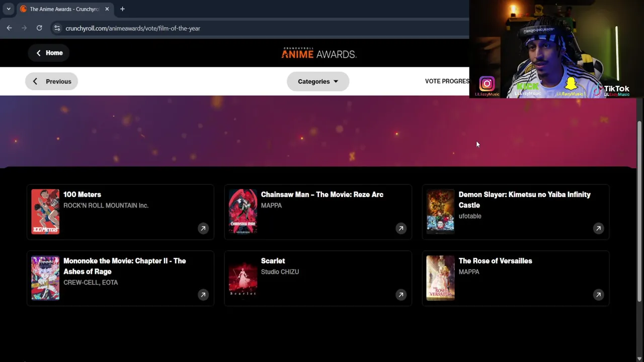Go to Previous category
This screenshot has height=362, width=644.
tap(51, 81)
